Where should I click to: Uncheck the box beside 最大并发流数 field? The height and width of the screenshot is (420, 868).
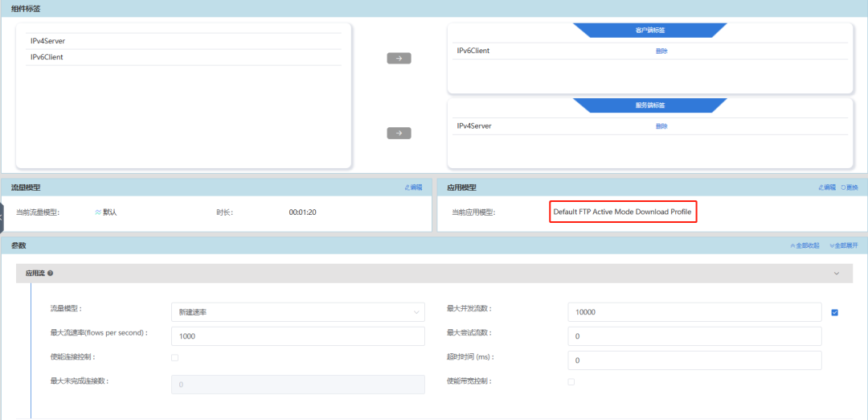point(834,312)
